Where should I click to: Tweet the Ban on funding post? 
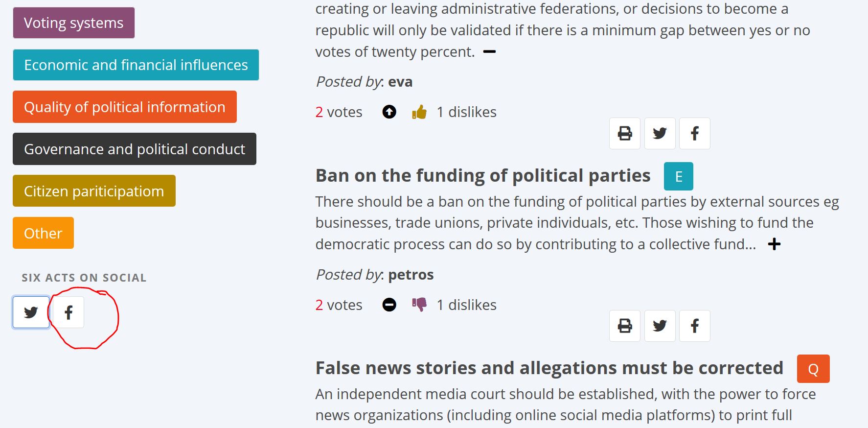660,326
